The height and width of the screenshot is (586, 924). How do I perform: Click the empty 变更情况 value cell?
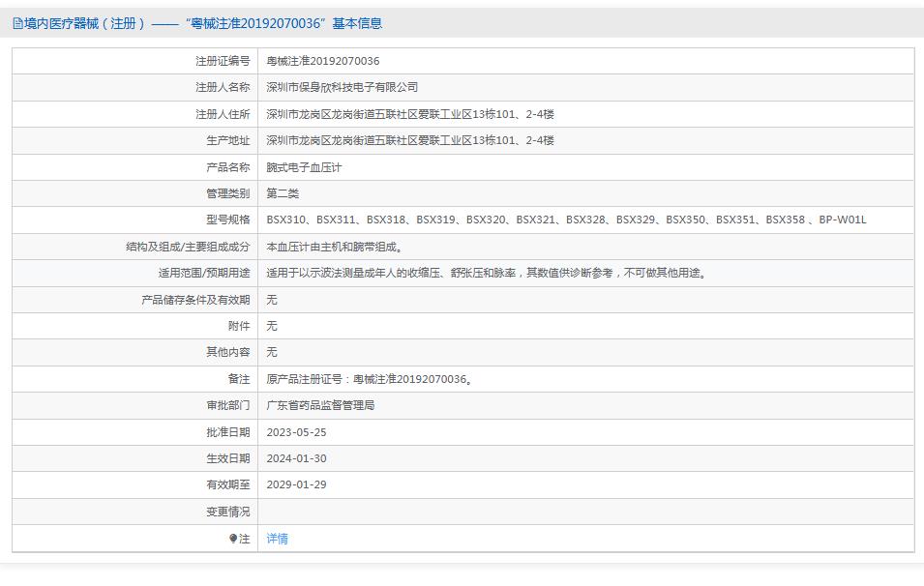[x=484, y=512]
